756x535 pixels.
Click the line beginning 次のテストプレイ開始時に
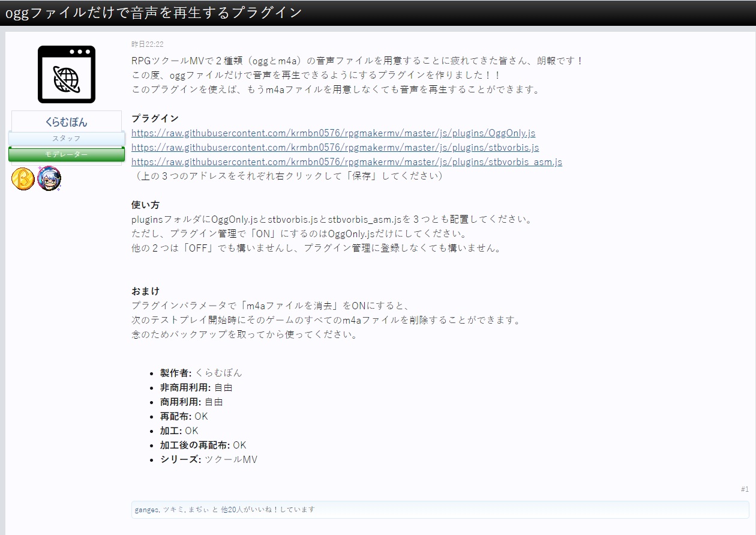point(326,320)
